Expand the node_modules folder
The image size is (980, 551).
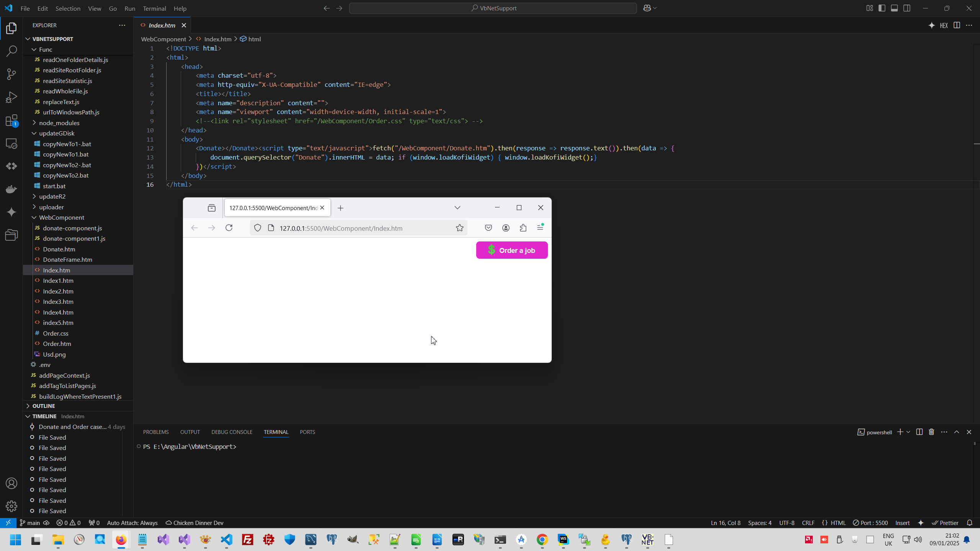[x=59, y=123]
